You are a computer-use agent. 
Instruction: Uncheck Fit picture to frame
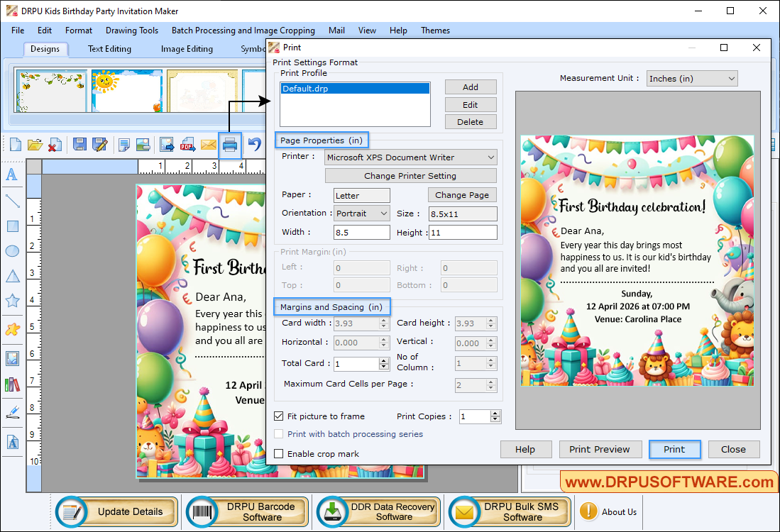(x=278, y=416)
